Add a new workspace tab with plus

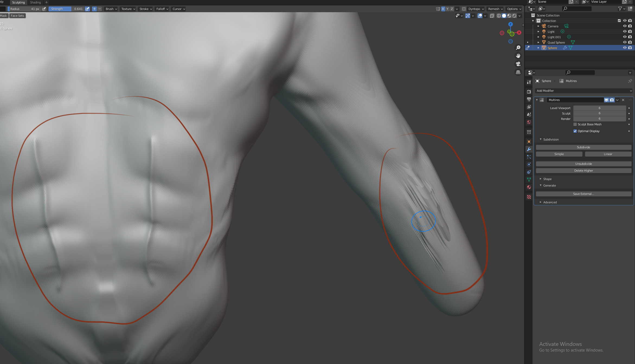coord(46,2)
